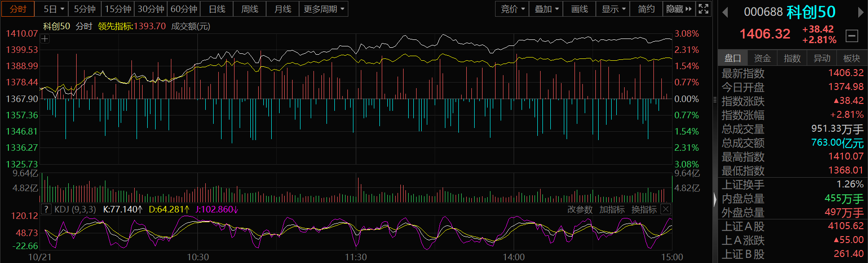Viewport: 868px width, 263px height.
Task: Click the 科创50 index name header
Action: [x=810, y=12]
